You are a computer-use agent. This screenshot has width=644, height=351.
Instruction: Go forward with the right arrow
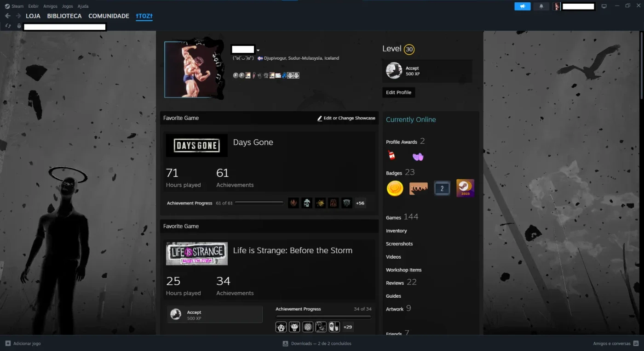point(18,16)
